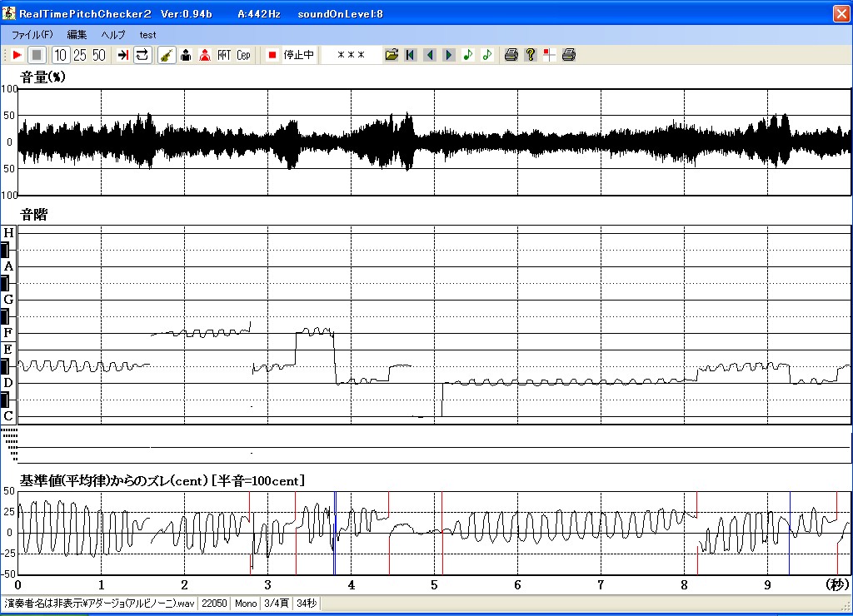
Task: Click the red crosshair cursor icon
Action: pyautogui.click(x=550, y=55)
